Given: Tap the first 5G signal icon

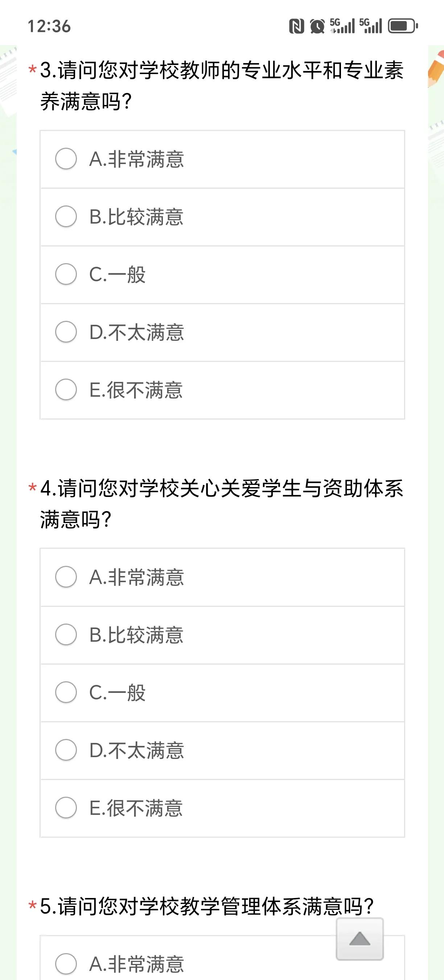Looking at the screenshot, I should tap(342, 26).
